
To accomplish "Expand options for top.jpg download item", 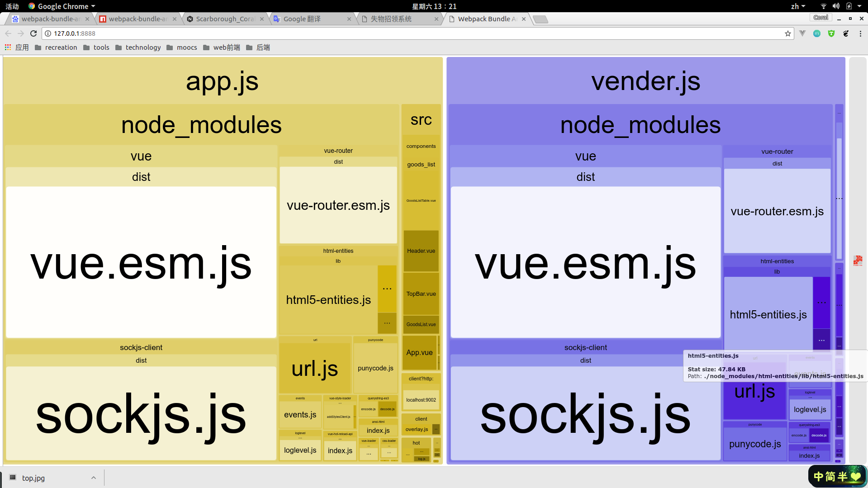I will tap(94, 478).
